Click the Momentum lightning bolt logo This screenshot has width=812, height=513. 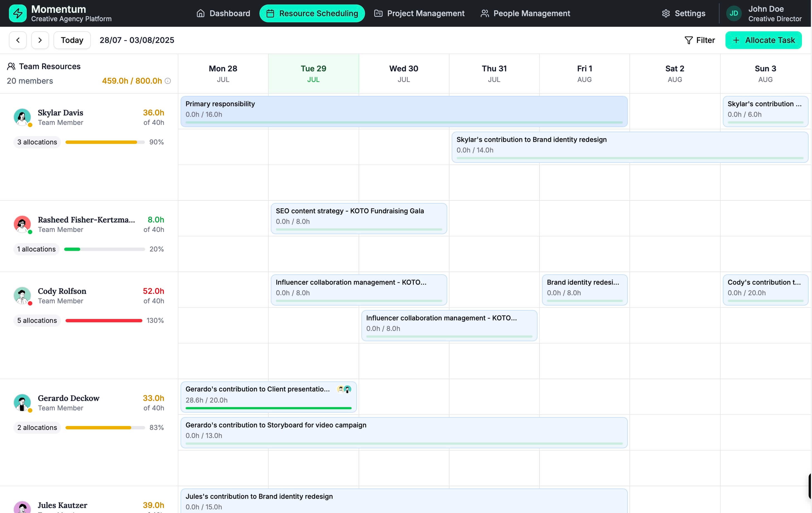pos(18,13)
